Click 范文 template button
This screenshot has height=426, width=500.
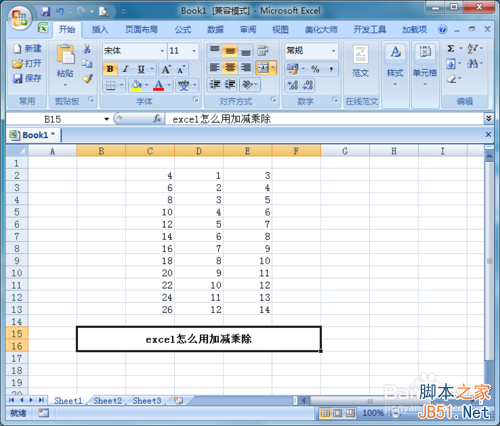[360, 61]
